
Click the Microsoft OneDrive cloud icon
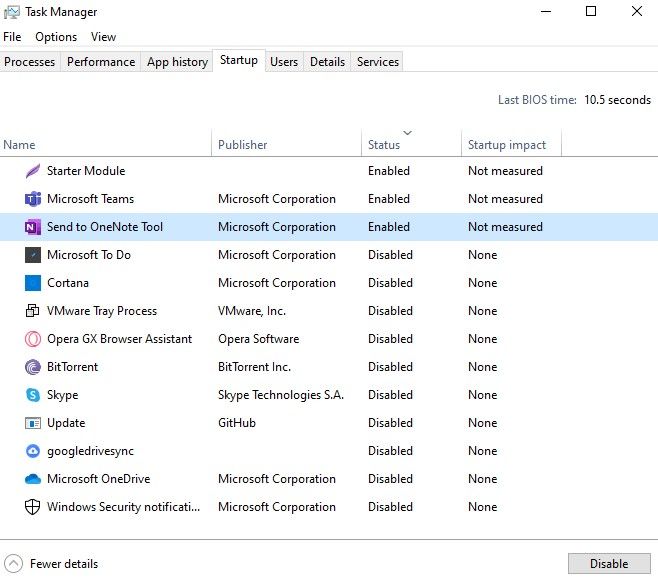pos(32,479)
